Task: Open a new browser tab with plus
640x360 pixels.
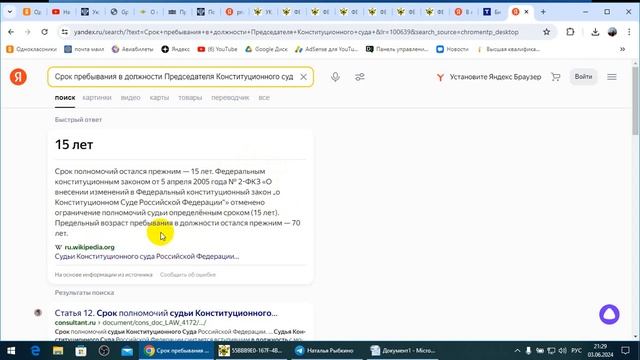Action: [543, 12]
